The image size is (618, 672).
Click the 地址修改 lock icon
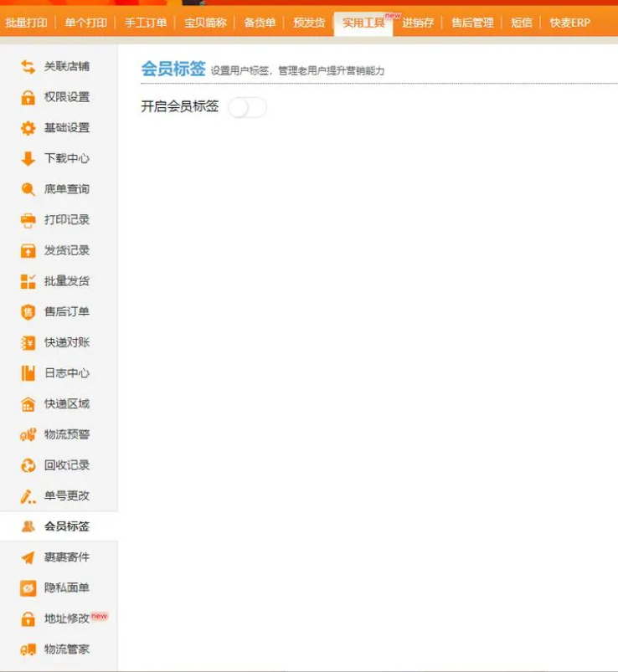pyautogui.click(x=28, y=618)
